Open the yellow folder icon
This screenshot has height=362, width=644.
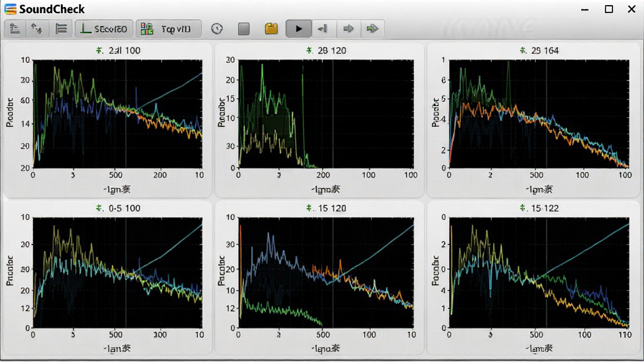271,29
